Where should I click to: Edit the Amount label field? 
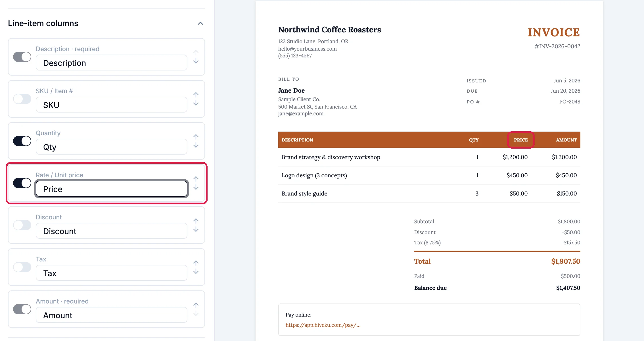pyautogui.click(x=112, y=315)
